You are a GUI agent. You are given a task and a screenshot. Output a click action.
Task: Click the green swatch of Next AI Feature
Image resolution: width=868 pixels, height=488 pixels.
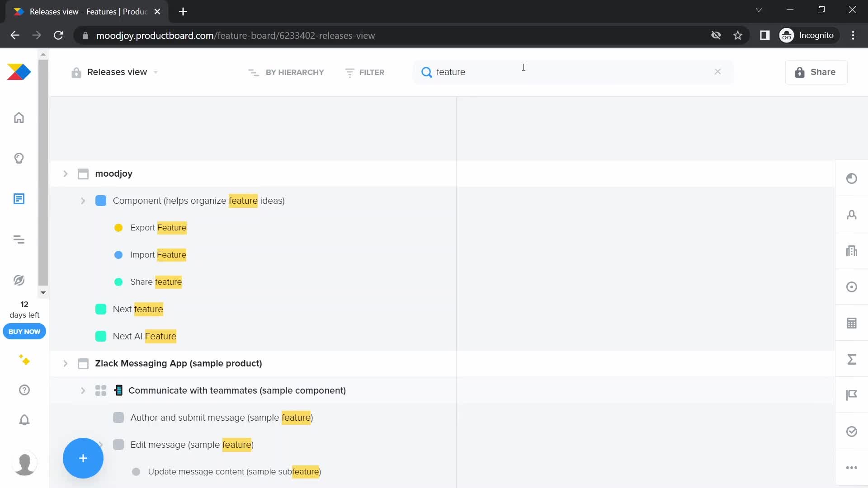(x=101, y=336)
